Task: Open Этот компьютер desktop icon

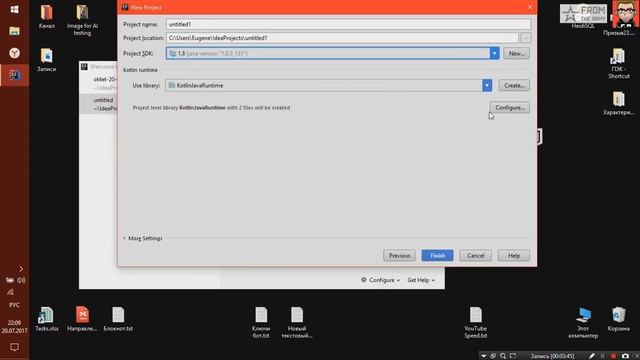Action: click(x=583, y=322)
